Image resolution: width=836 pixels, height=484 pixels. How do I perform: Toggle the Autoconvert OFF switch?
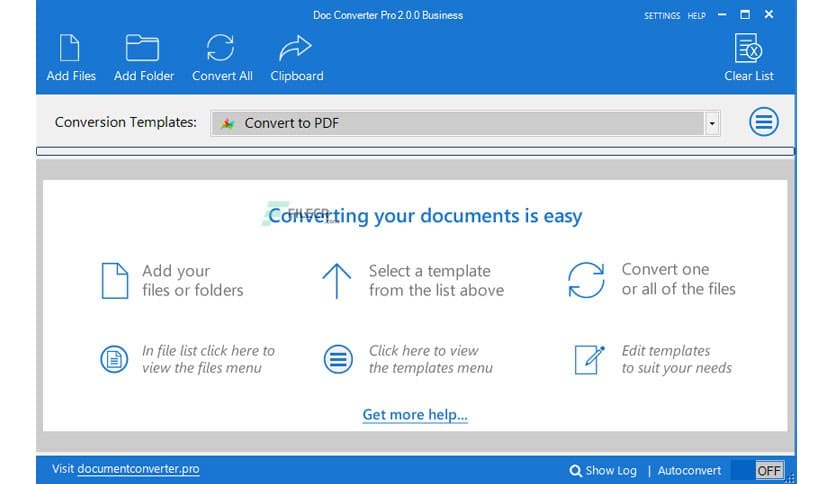click(x=756, y=470)
